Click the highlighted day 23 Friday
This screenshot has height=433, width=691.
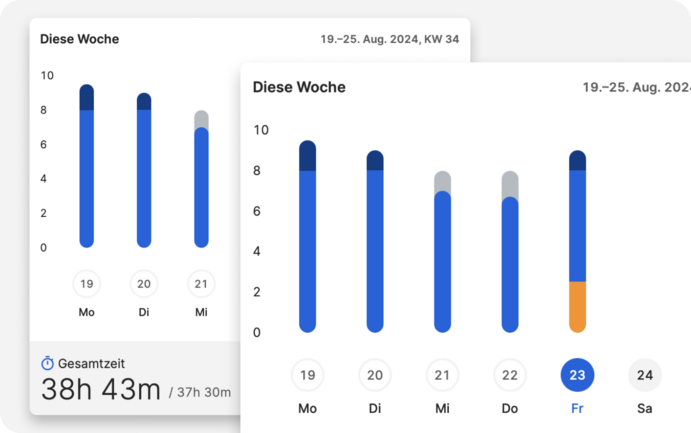point(577,376)
